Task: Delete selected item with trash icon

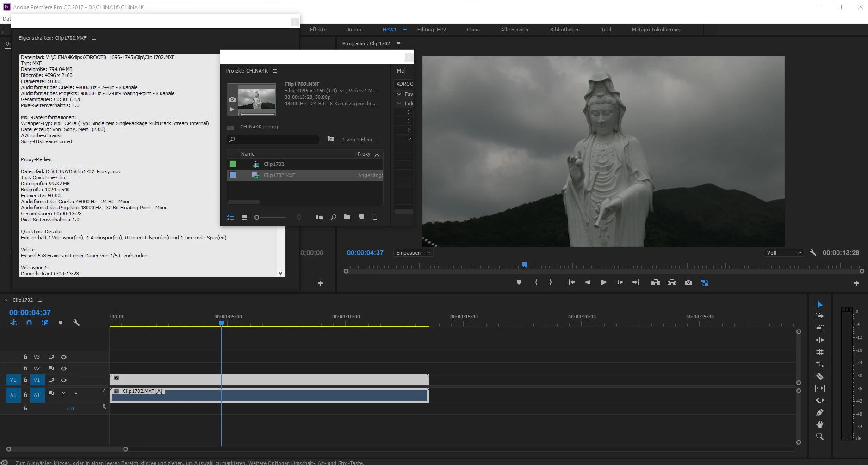Action: click(x=375, y=217)
